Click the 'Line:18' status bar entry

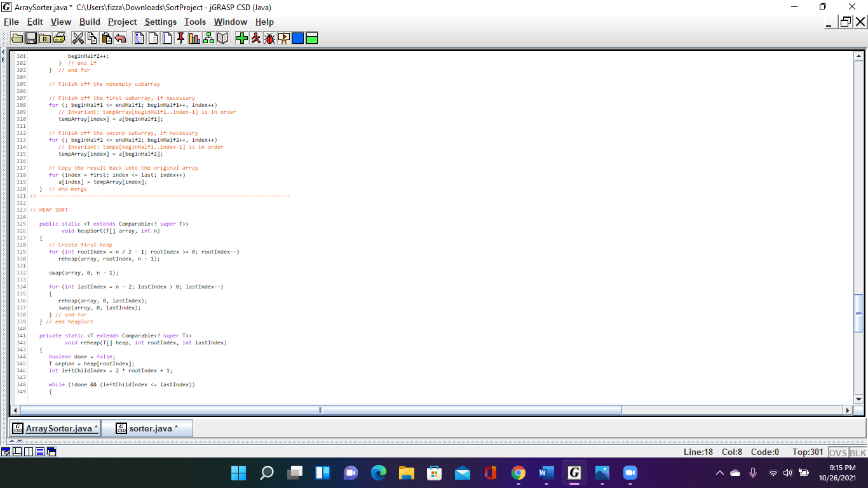click(698, 452)
